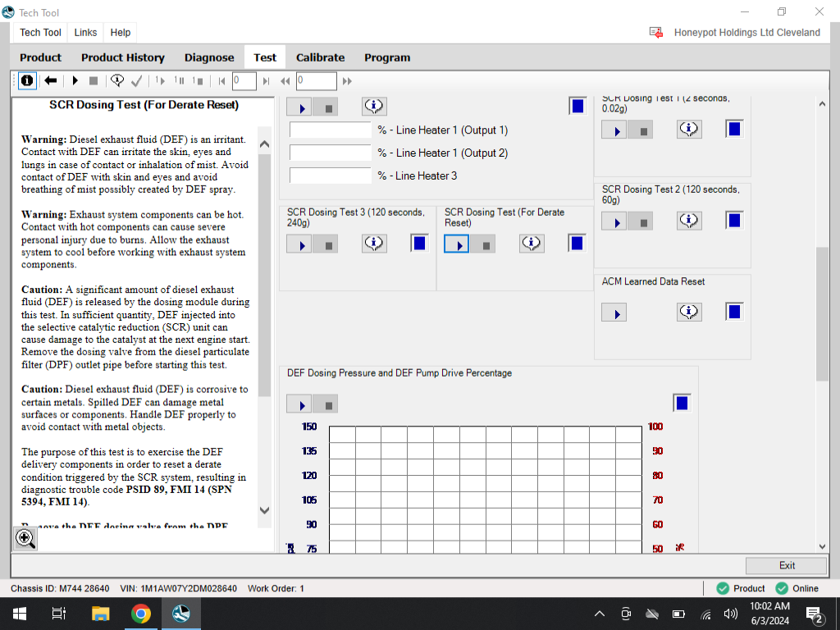Start the ACM Learned Data Reset

(614, 313)
